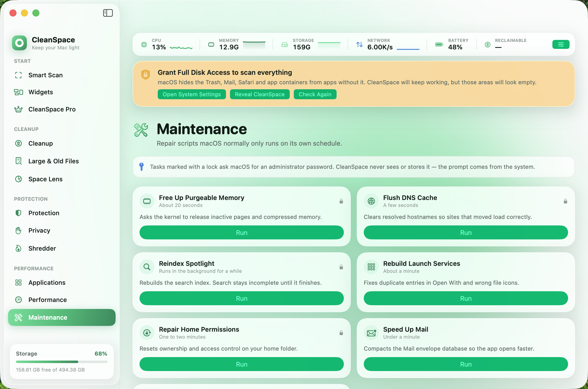Click the lock icon on Flush DNS Cache card

[565, 201]
